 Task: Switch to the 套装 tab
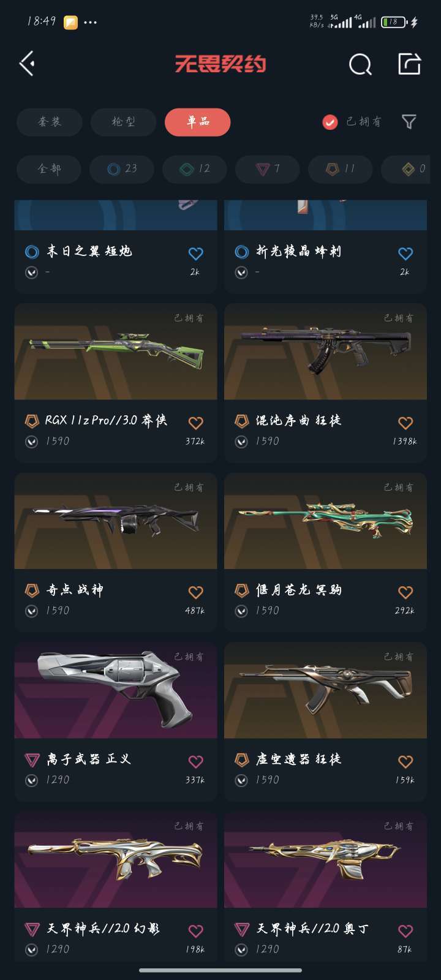(x=50, y=122)
